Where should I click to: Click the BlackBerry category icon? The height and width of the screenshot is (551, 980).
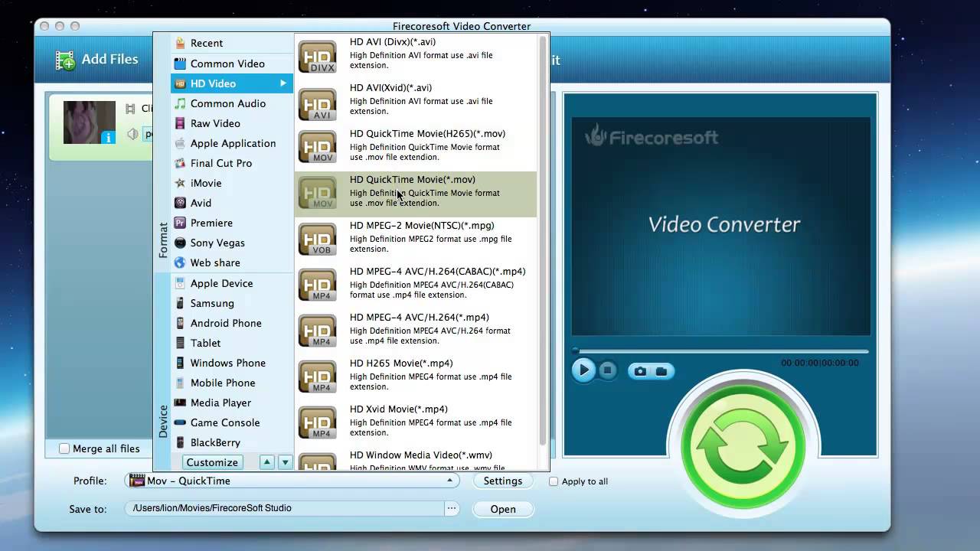180,442
